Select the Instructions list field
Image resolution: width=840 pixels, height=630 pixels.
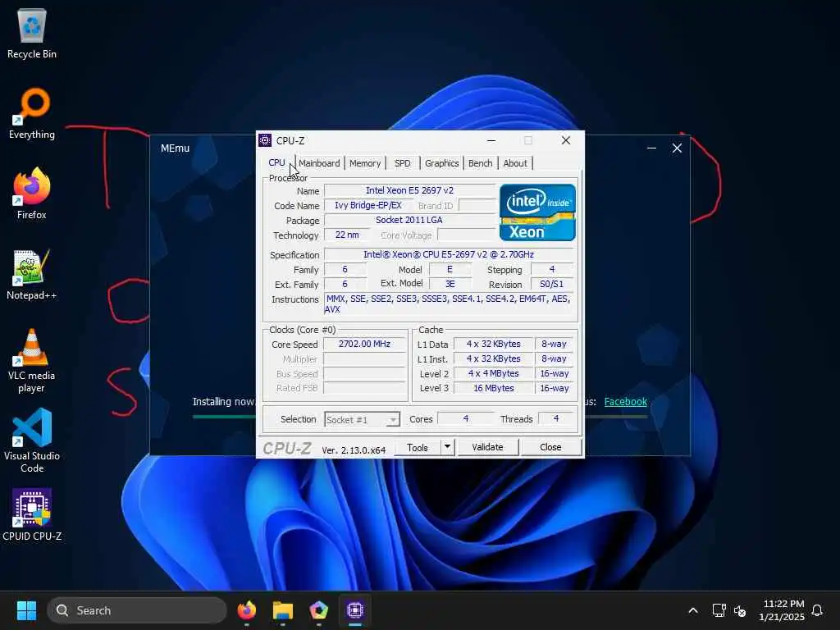[x=449, y=304]
